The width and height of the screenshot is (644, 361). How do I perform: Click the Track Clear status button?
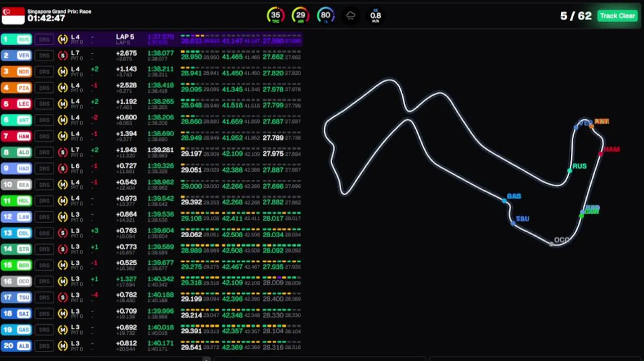coord(617,16)
